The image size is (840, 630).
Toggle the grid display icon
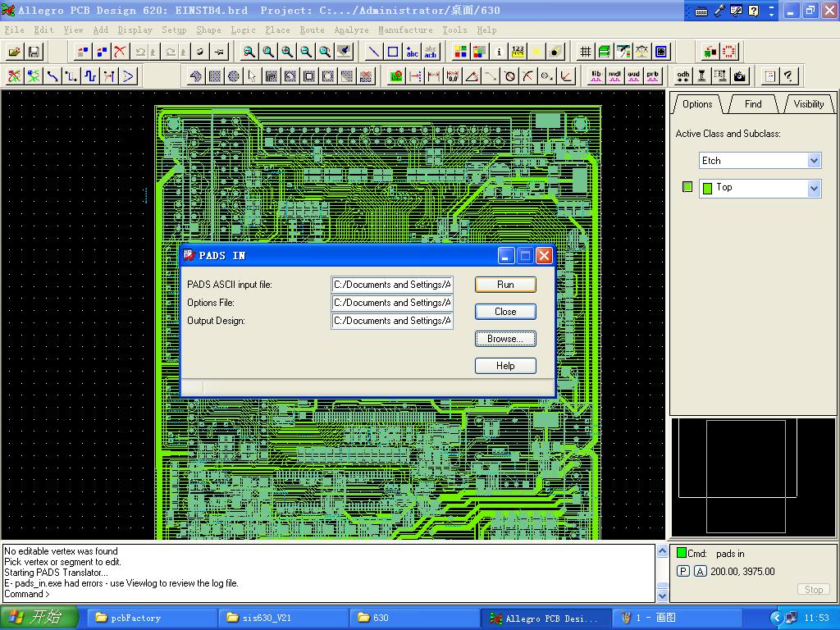586,52
